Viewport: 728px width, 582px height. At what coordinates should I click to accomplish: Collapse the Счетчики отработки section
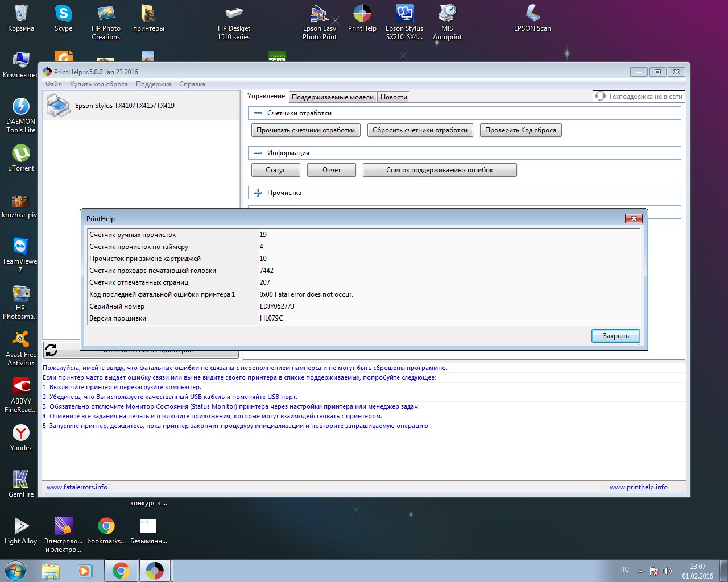tap(258, 113)
